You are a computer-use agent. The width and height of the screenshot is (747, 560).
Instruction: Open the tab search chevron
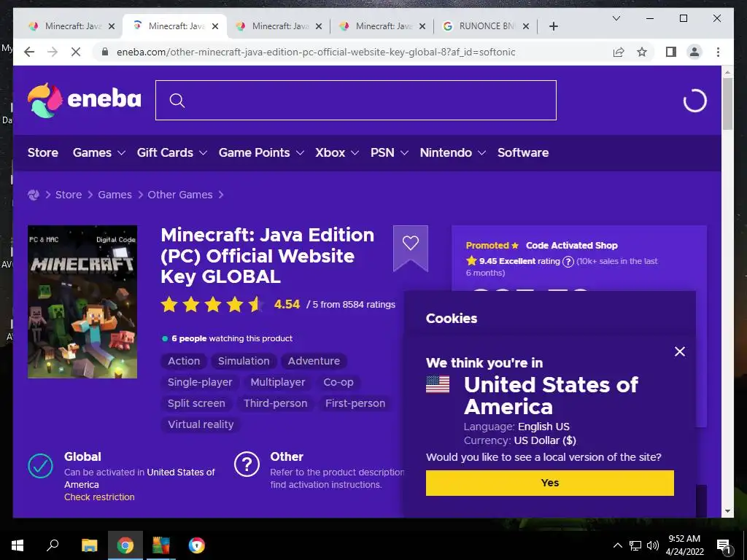point(616,18)
